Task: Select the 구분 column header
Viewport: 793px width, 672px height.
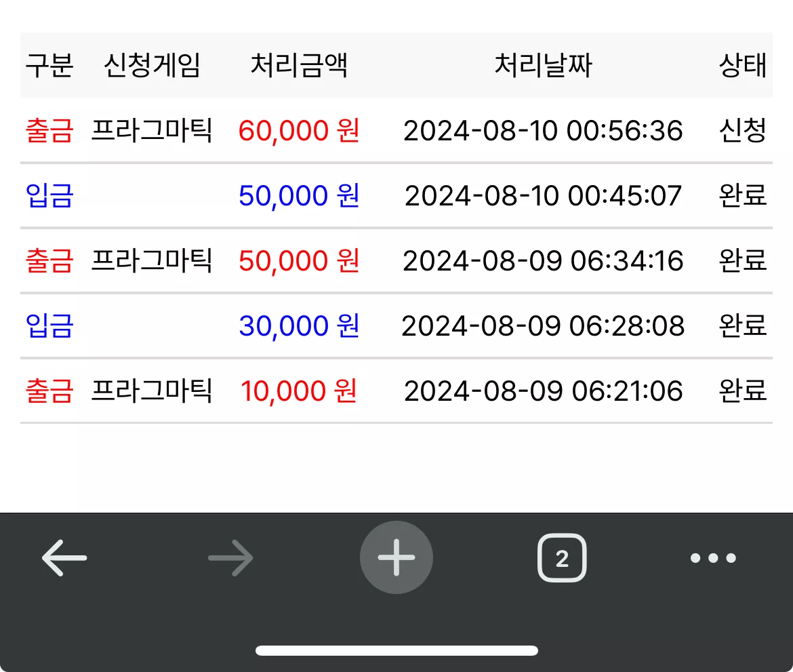Action: point(49,65)
